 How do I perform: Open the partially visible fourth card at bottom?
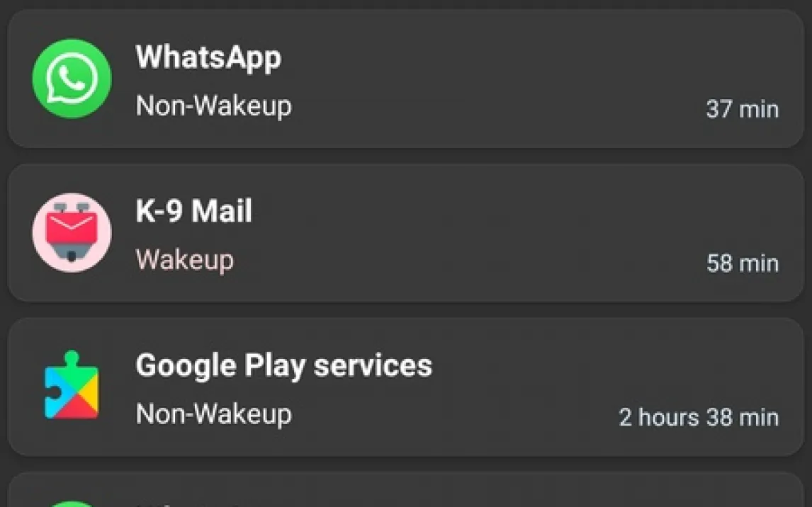pyautogui.click(x=405, y=489)
